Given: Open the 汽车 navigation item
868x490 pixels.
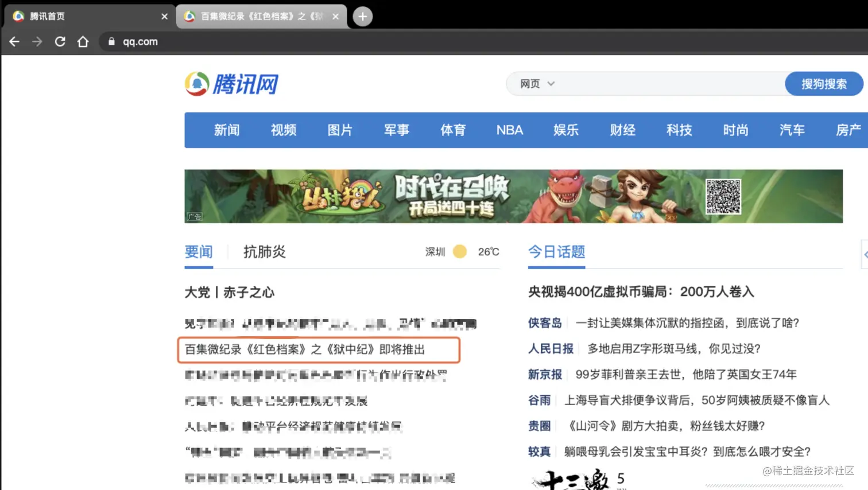Looking at the screenshot, I should [x=792, y=130].
